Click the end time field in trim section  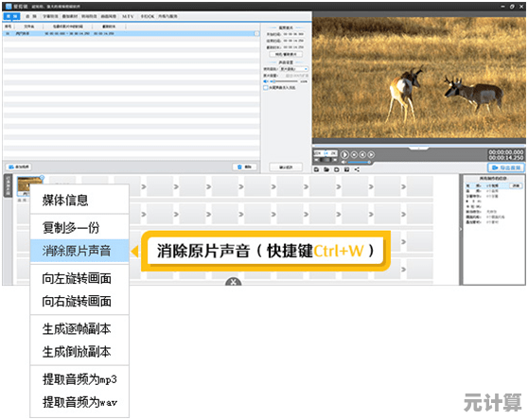[x=293, y=41]
